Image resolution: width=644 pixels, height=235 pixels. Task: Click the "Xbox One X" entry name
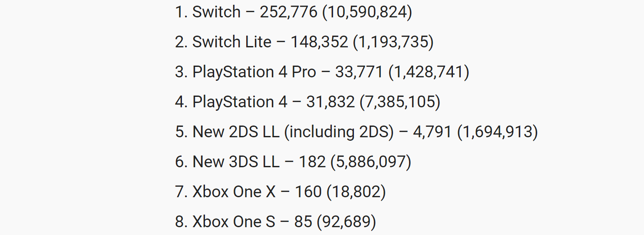click(x=234, y=192)
